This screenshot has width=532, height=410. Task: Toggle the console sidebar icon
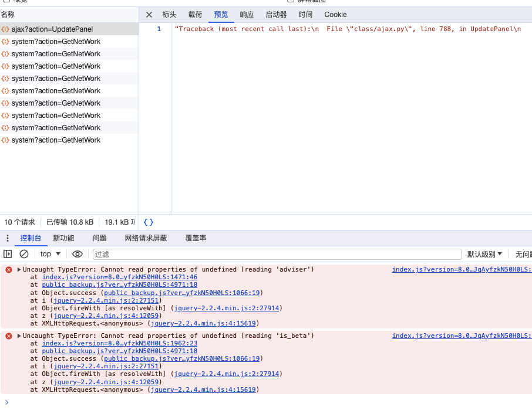pos(8,254)
